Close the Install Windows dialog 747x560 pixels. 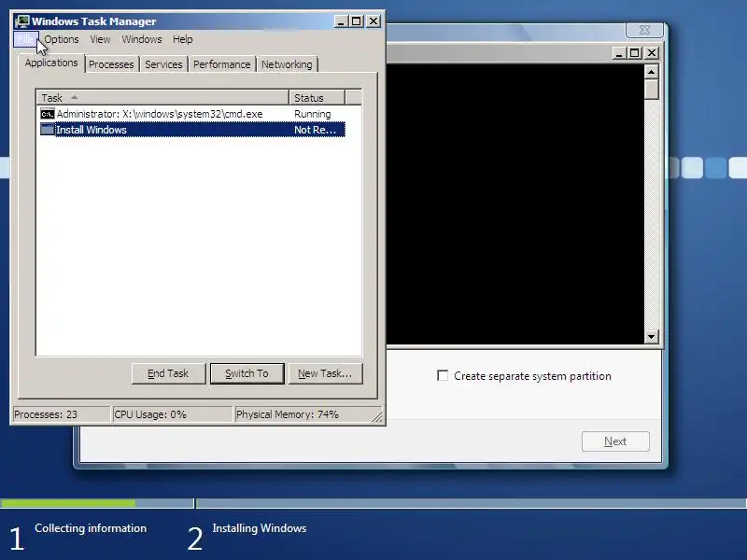(644, 30)
